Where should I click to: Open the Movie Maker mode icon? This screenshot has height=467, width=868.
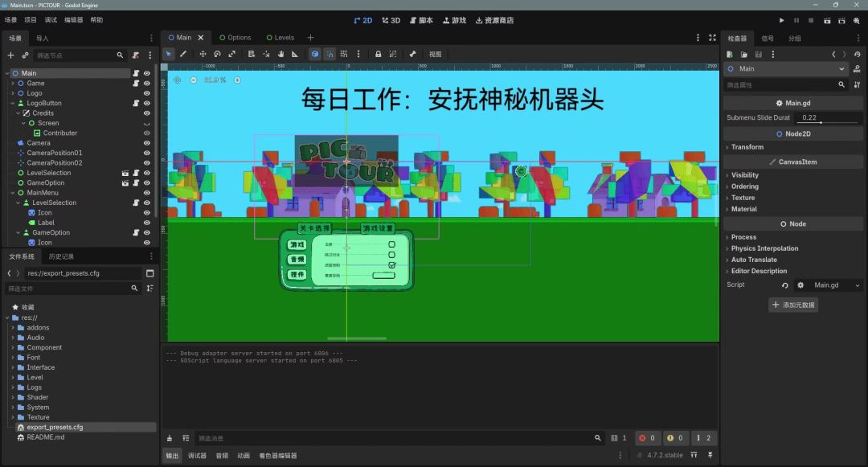tap(857, 20)
